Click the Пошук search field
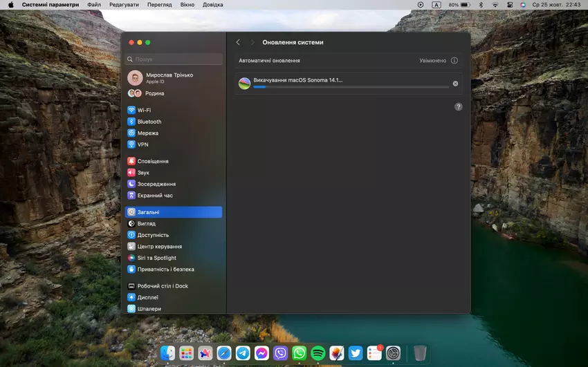Screen dimensions: 588x367 point(174,59)
